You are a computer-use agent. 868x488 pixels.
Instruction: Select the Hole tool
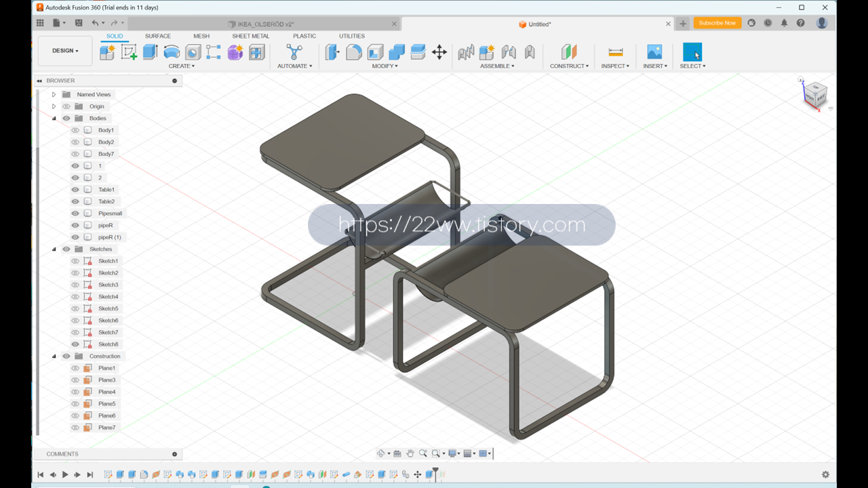193,52
